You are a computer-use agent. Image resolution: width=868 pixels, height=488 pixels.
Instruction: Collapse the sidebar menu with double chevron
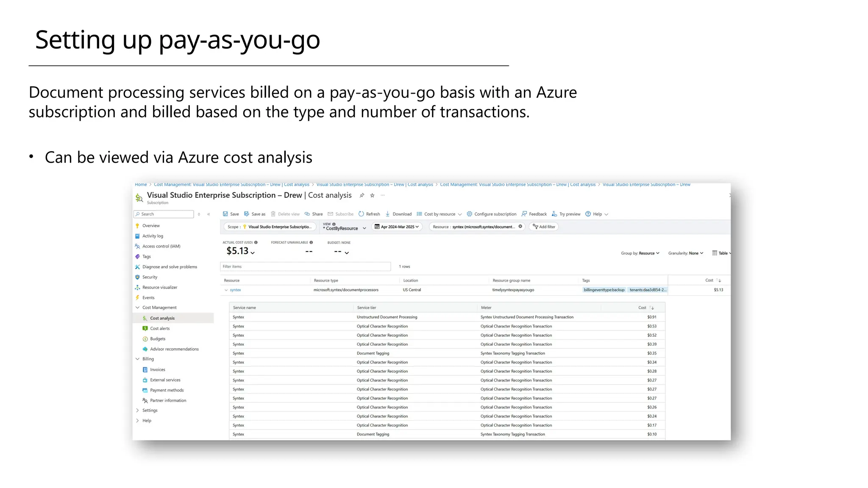(209, 214)
